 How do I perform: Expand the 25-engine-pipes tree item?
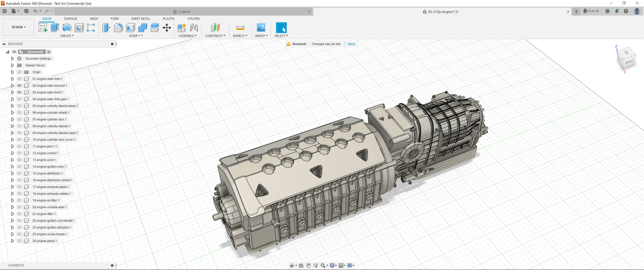(x=12, y=241)
